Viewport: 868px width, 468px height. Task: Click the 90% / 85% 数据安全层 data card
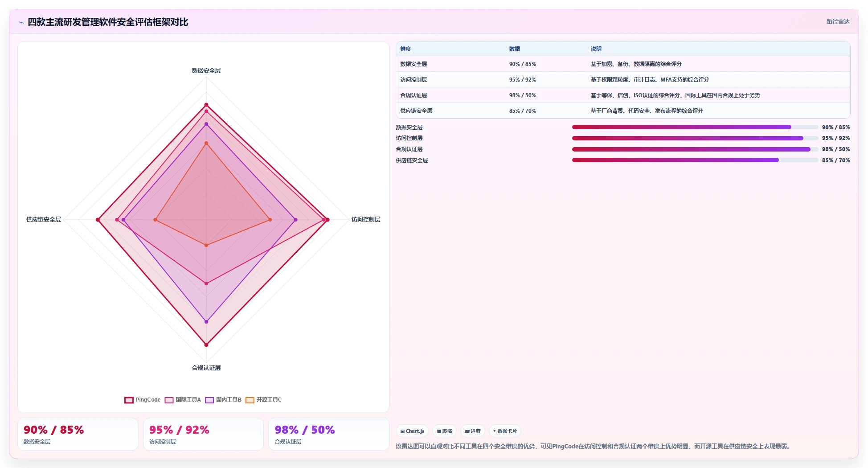(x=78, y=434)
